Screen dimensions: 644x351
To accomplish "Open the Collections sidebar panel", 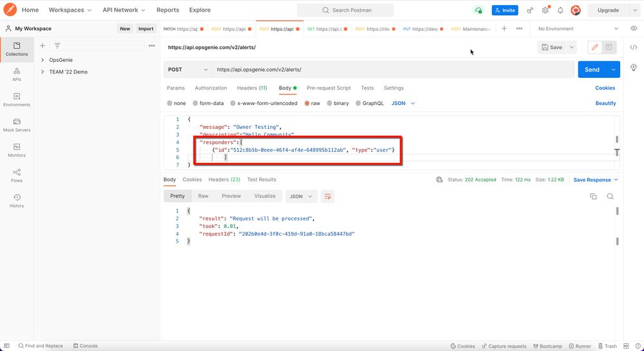I will pos(17,49).
